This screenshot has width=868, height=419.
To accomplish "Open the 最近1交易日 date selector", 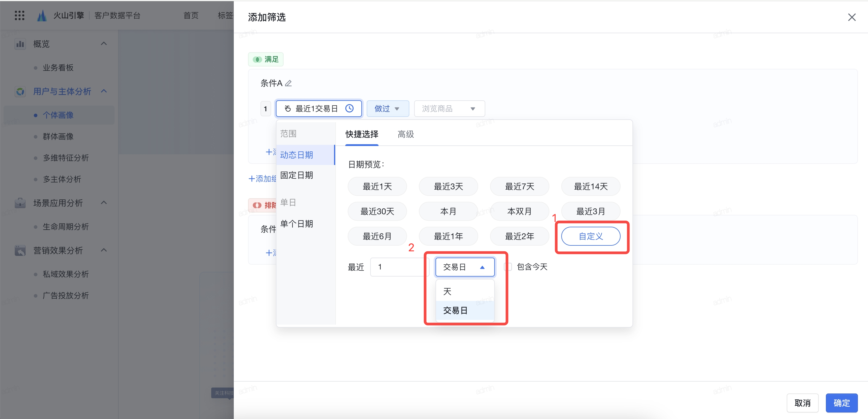I will click(319, 109).
